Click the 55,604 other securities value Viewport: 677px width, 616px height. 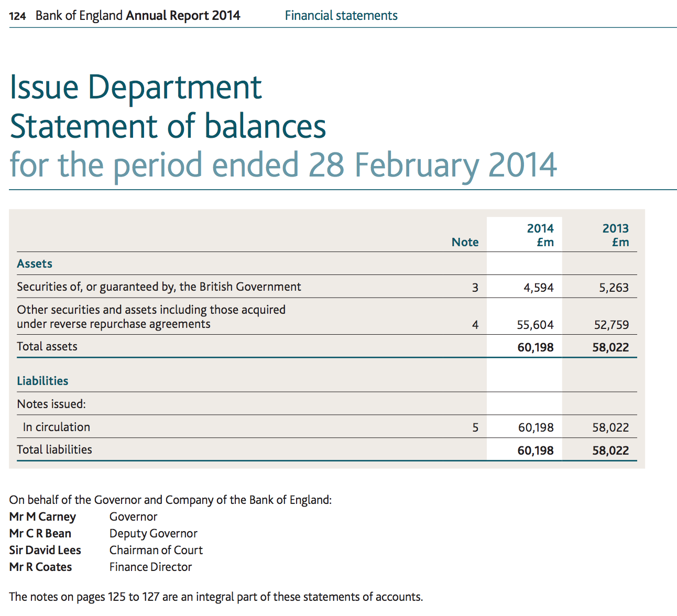[535, 325]
